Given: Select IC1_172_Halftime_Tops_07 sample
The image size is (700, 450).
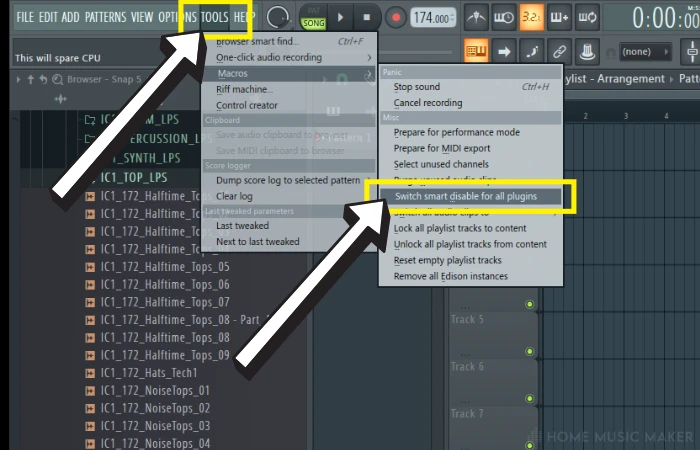Looking at the screenshot, I should click(165, 302).
